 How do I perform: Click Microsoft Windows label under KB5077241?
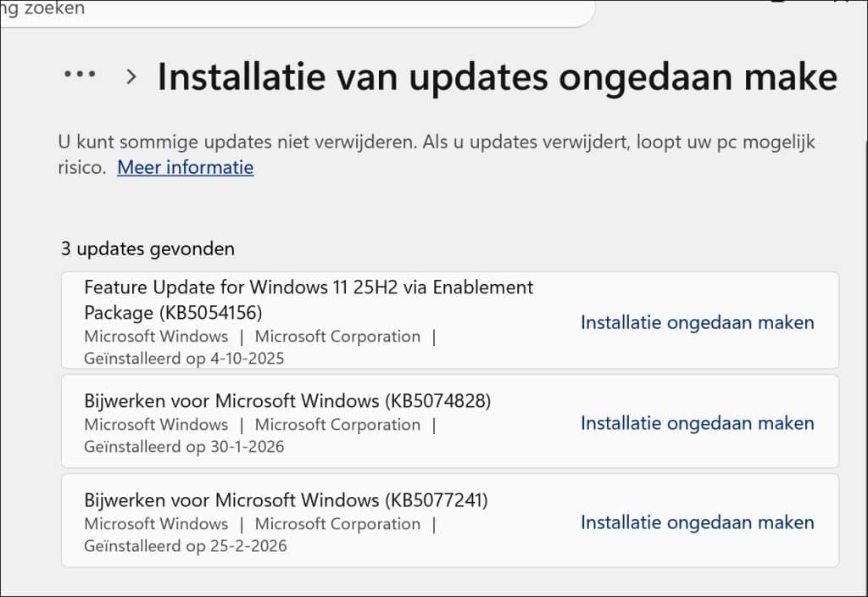point(156,523)
